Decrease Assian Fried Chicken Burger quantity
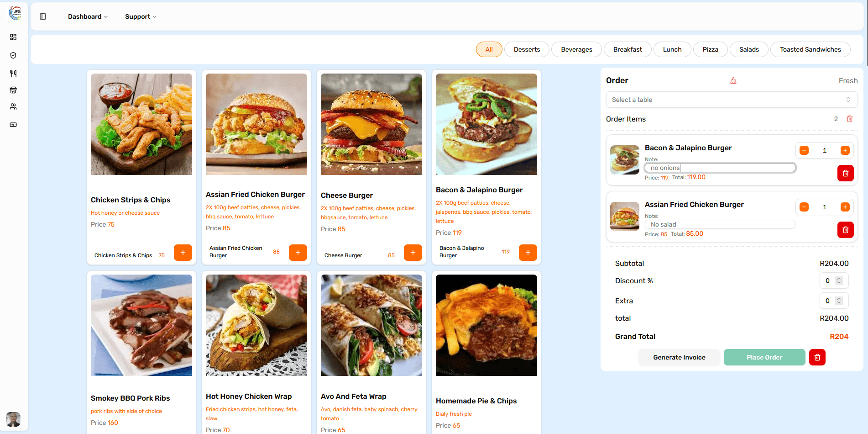868x434 pixels. [804, 206]
